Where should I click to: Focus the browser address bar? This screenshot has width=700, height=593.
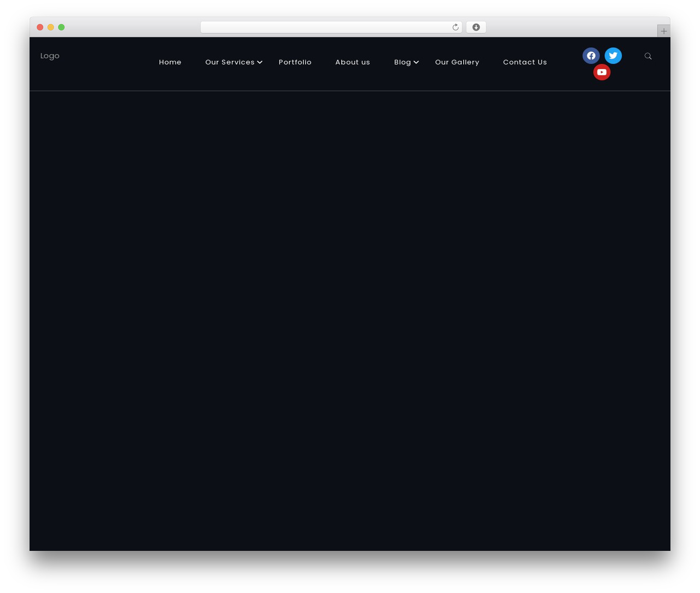click(x=326, y=27)
